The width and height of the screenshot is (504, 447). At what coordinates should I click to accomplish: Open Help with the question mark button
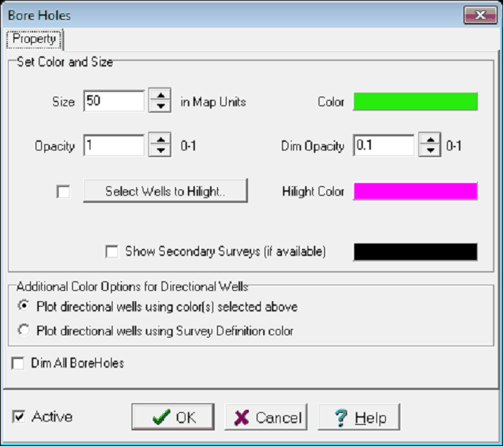coord(358,417)
